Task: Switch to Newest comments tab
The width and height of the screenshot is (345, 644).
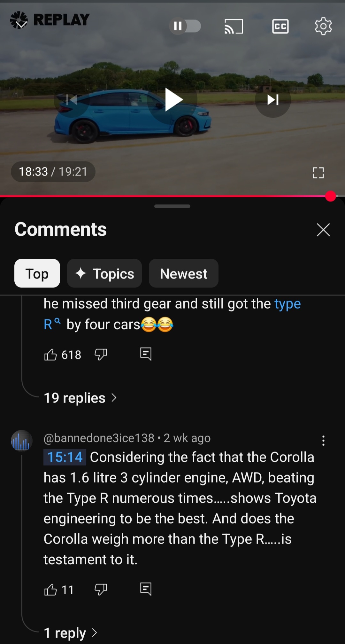Action: pos(183,274)
